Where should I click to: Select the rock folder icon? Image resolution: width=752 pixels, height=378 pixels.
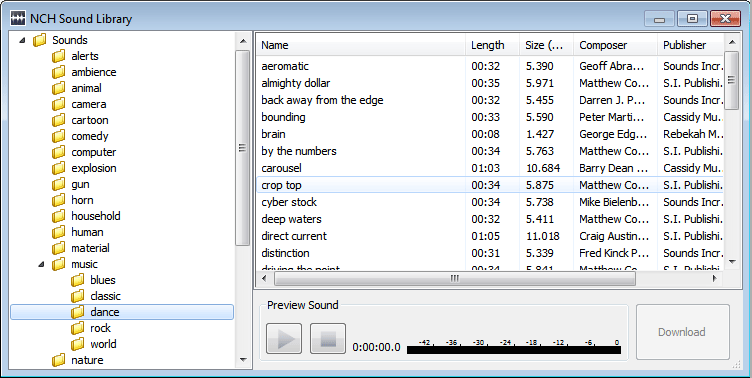click(x=77, y=328)
